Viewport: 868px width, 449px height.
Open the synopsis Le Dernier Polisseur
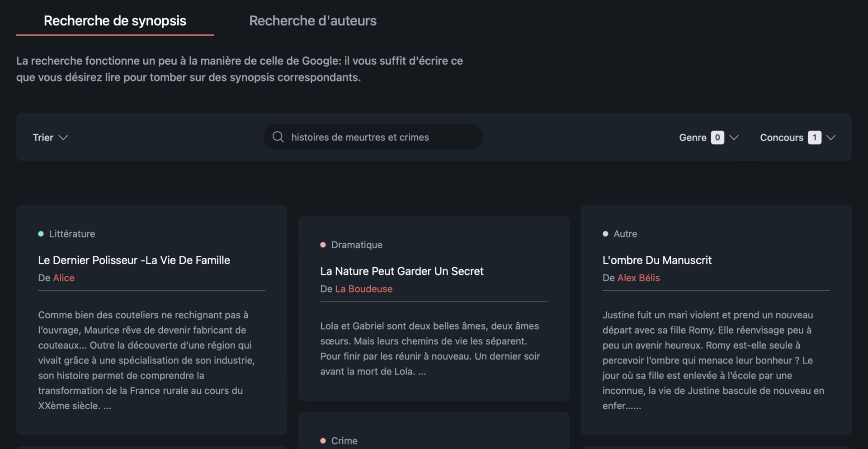point(134,260)
